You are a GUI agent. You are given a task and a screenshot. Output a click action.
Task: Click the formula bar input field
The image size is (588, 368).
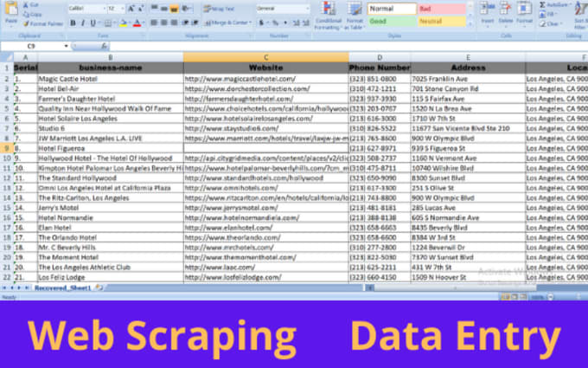tap(348, 46)
